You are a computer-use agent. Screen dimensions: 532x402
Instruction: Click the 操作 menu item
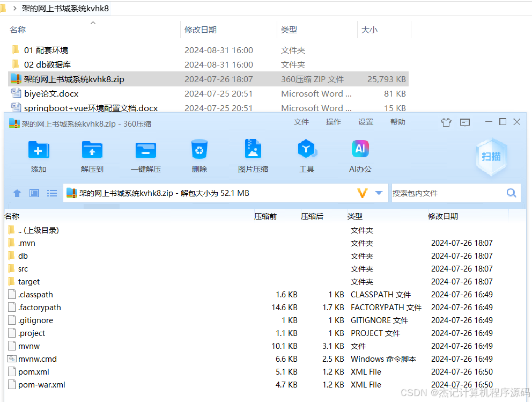click(x=333, y=122)
